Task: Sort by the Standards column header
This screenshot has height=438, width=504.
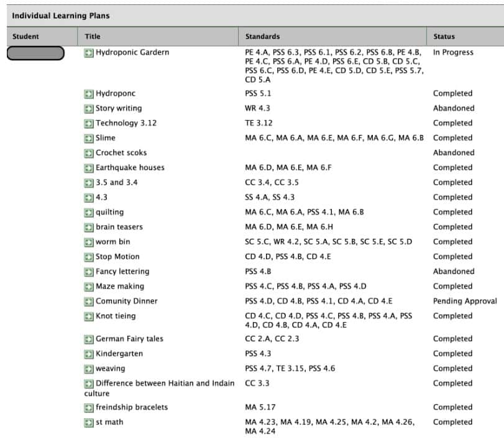Action: (x=263, y=36)
